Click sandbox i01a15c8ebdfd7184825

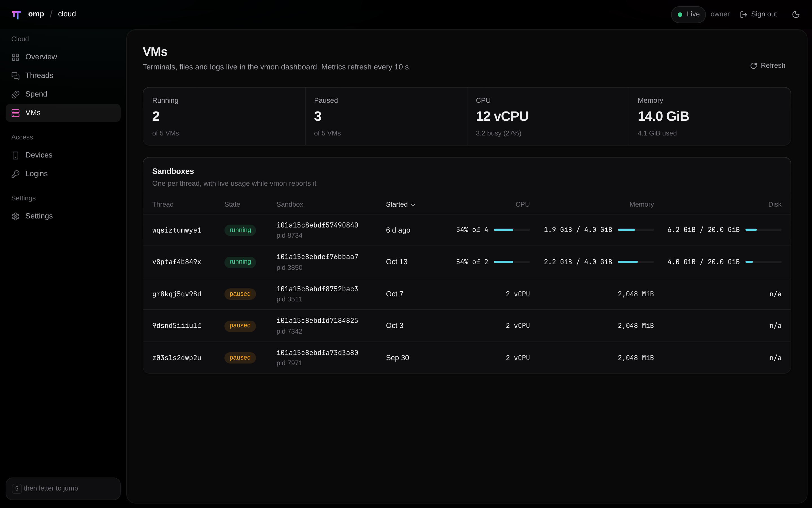(x=317, y=321)
